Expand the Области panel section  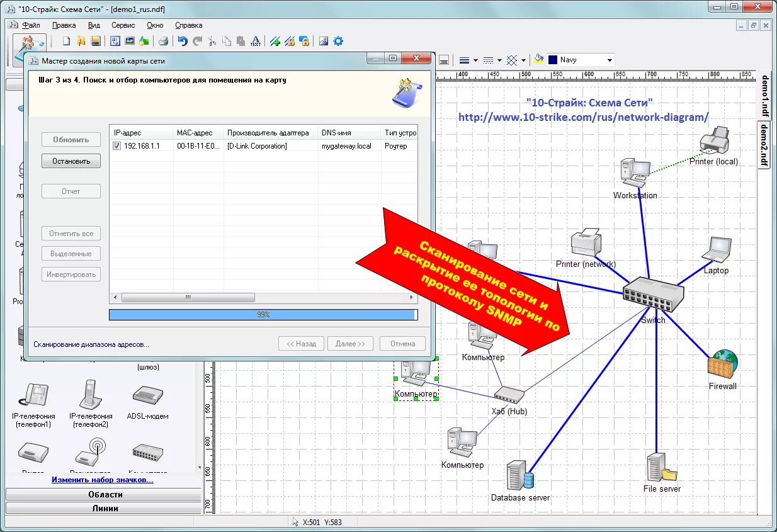point(105,495)
